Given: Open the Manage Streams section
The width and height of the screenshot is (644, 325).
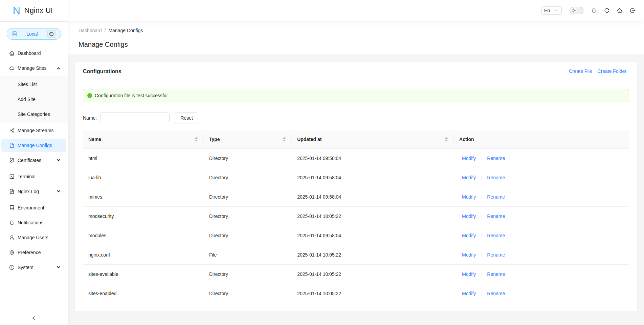Looking at the screenshot, I should [x=35, y=130].
